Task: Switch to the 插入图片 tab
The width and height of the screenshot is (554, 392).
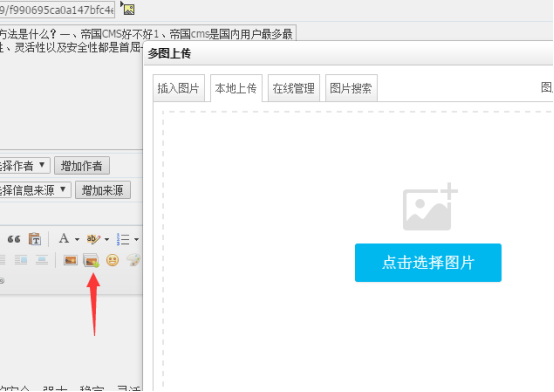Action: (179, 88)
